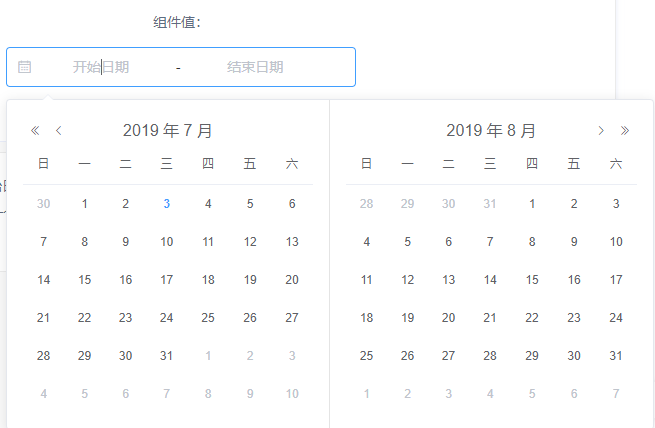This screenshot has width=655, height=428.
Task: Choose August 10 in right calendar
Action: point(616,242)
